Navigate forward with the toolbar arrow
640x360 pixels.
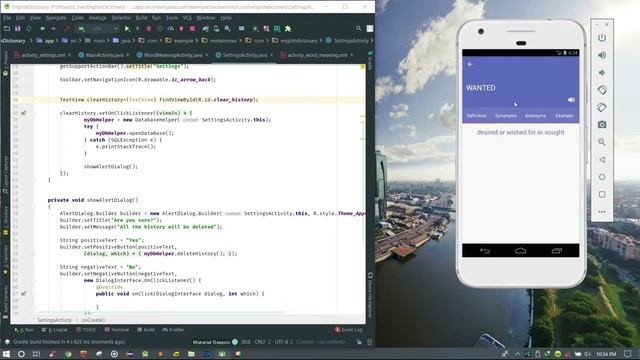pos(53,29)
